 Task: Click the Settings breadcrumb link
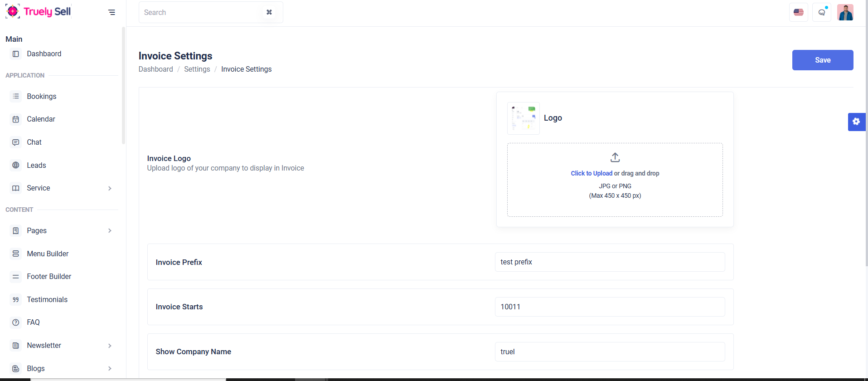point(197,69)
